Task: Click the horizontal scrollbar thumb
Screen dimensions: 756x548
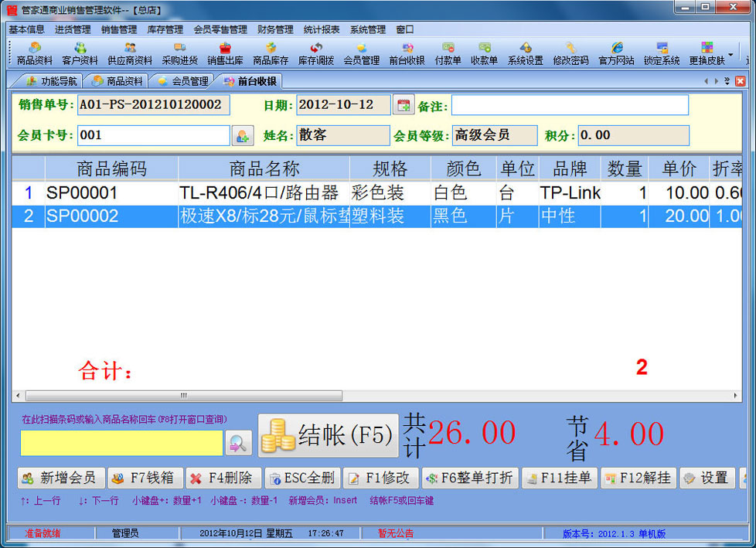Action: (184, 396)
